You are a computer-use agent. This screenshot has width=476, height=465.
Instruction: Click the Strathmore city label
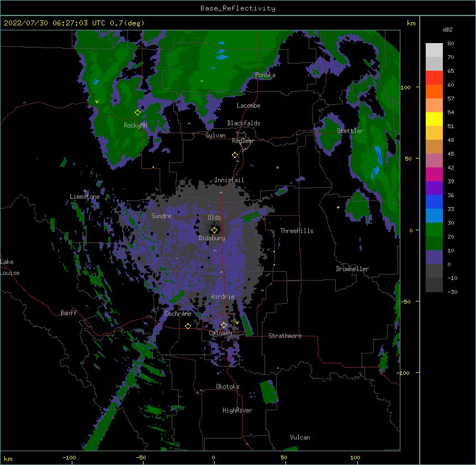(285, 336)
